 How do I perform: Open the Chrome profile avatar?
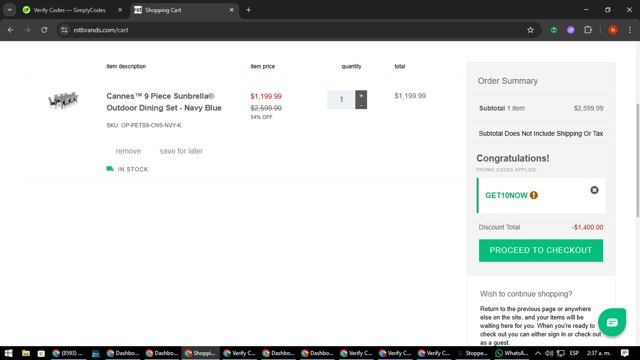click(613, 30)
